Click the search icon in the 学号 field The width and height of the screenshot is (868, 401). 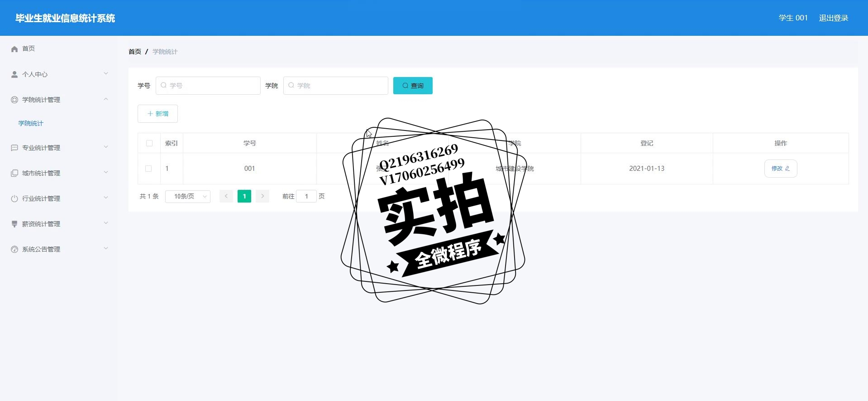click(x=164, y=85)
